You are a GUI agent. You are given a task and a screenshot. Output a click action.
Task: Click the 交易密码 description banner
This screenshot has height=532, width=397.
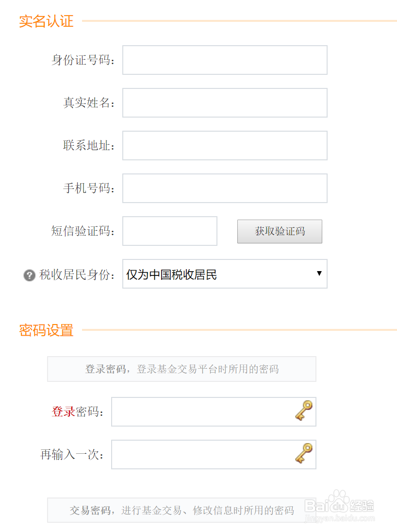pos(182,511)
